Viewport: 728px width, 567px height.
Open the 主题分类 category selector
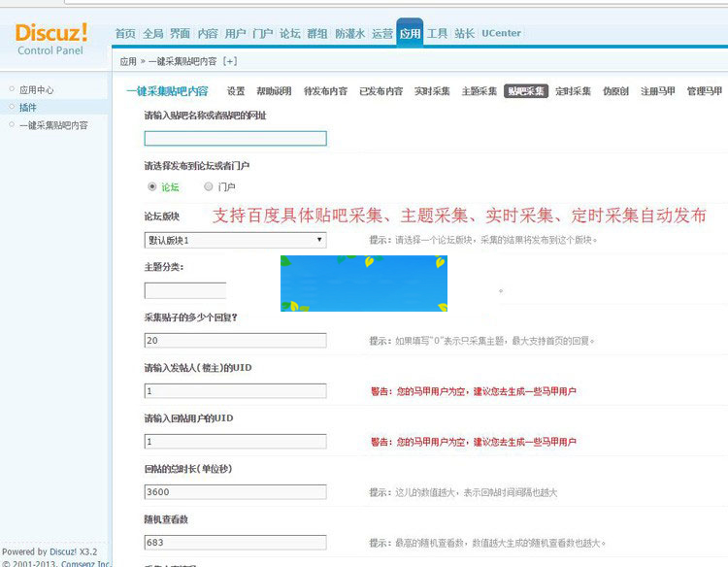coord(184,290)
